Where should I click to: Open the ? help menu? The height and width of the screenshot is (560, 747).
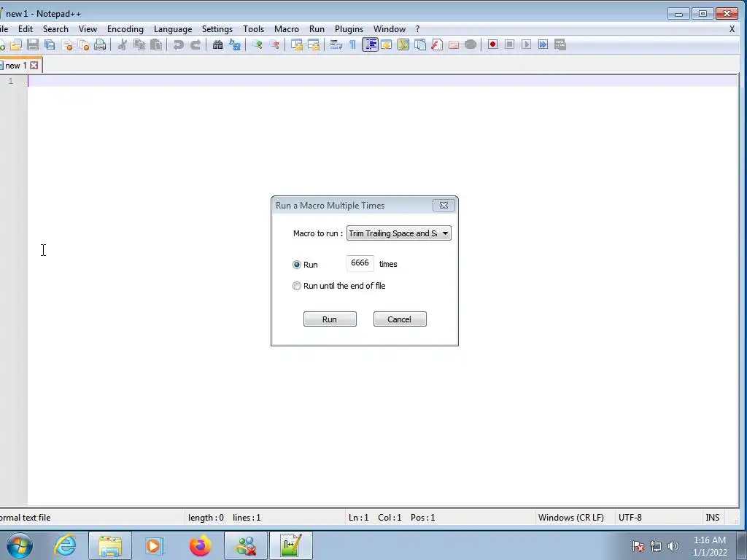pos(417,29)
